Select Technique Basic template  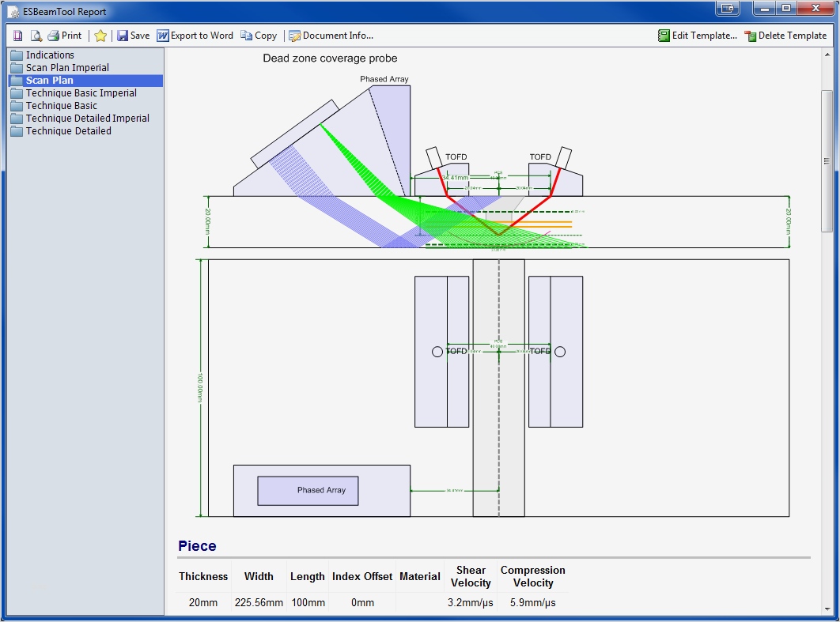click(62, 106)
